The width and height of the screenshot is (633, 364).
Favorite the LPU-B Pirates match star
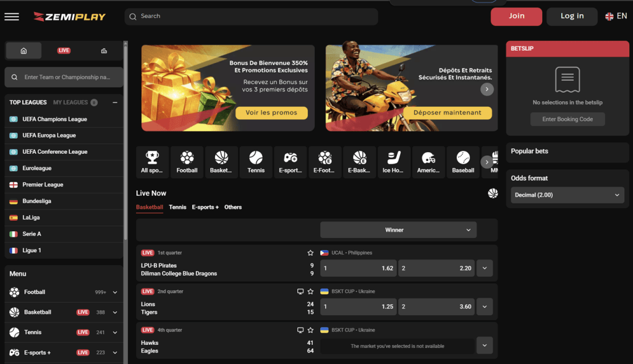(x=310, y=253)
